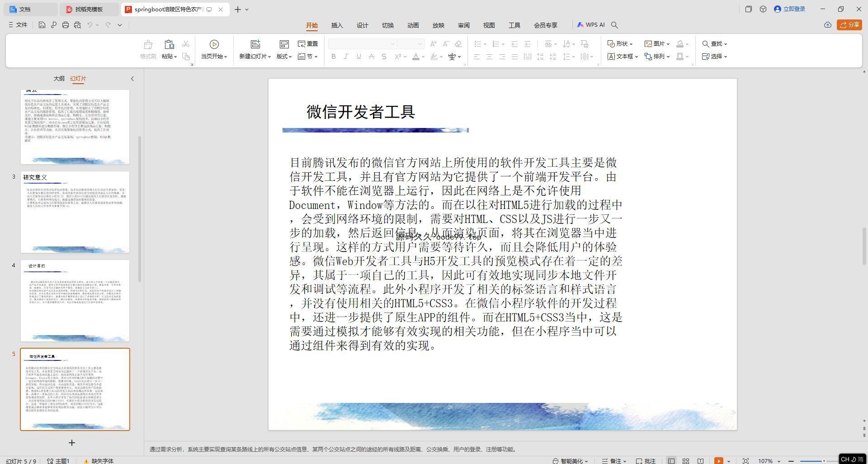Open the Transitions (切换) ribbon tab
This screenshot has width=868, height=464.
(x=387, y=25)
